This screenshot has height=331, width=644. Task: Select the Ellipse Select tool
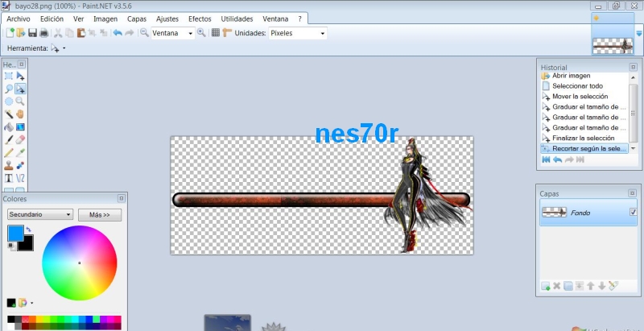(9, 101)
